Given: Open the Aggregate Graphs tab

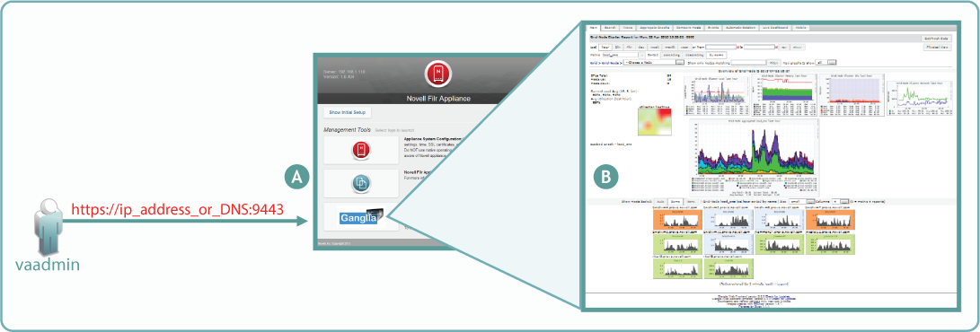Looking at the screenshot, I should click(x=654, y=28).
